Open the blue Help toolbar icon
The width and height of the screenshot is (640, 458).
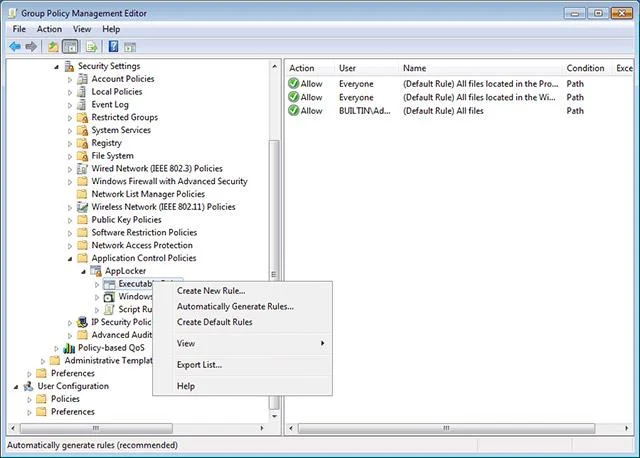pyautogui.click(x=113, y=47)
